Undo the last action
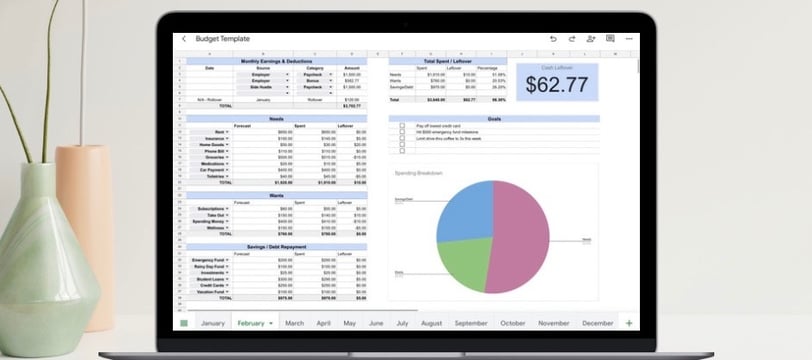Viewport: 812px width, 360px height. point(553,39)
